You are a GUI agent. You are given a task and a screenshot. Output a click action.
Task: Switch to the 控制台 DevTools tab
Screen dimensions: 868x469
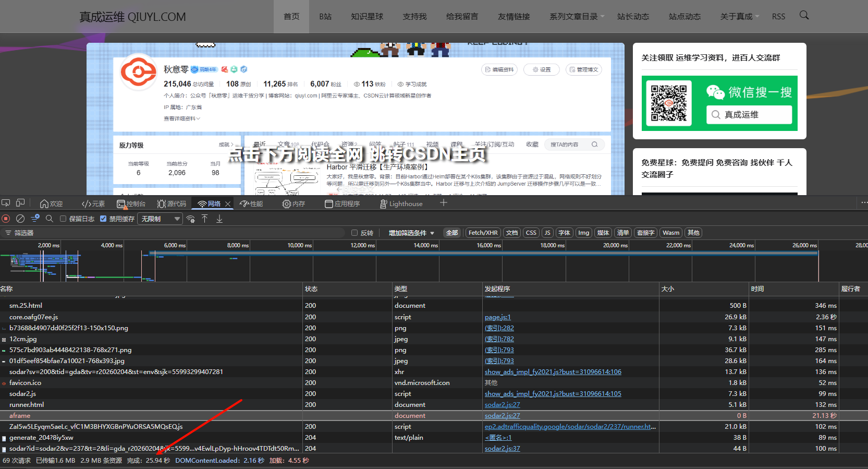pos(131,203)
